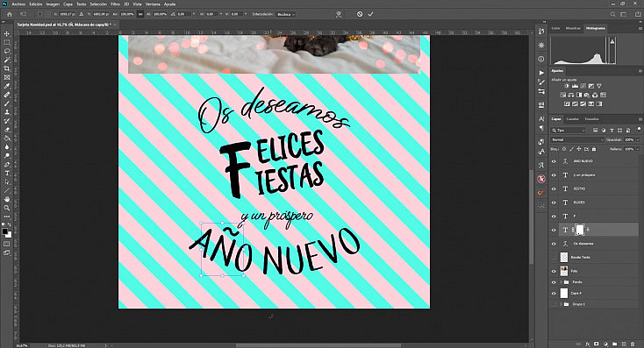Select the Crop tool
This screenshot has width=644, height=348.
coord(7,68)
